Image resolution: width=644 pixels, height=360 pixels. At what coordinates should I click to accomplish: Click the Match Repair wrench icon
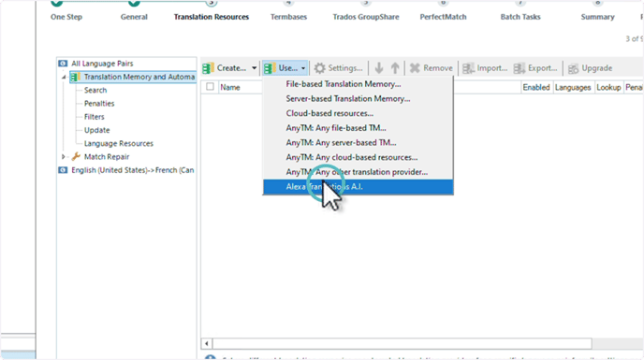76,156
